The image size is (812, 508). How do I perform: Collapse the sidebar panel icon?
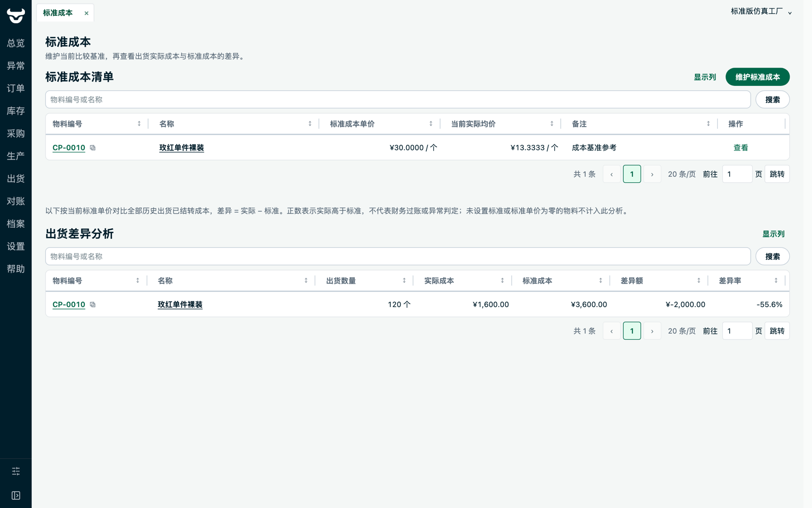coord(16,495)
